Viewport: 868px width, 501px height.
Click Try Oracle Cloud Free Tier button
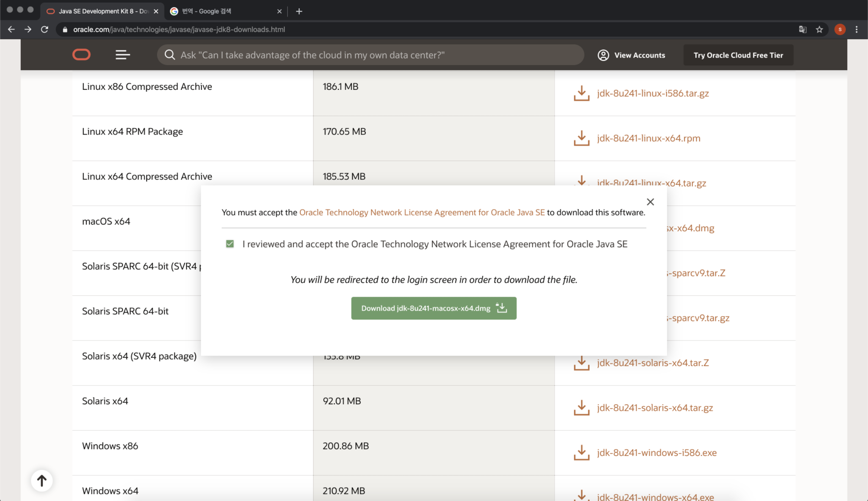[738, 55]
